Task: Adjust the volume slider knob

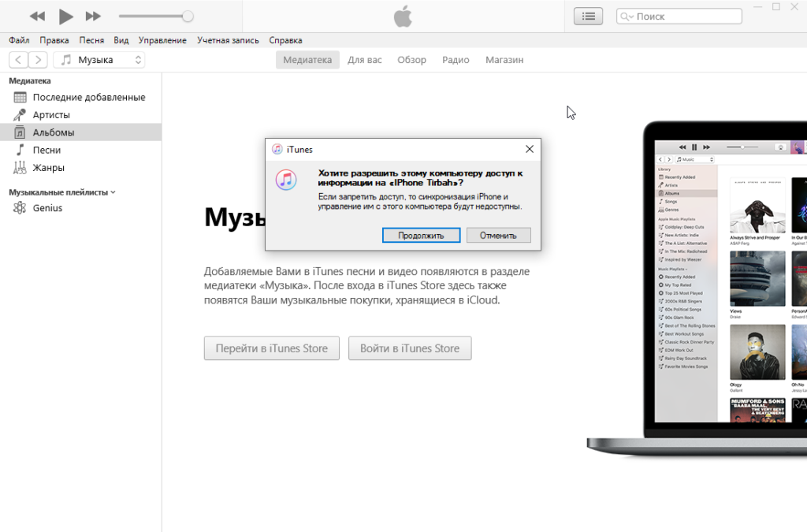Action: (188, 16)
